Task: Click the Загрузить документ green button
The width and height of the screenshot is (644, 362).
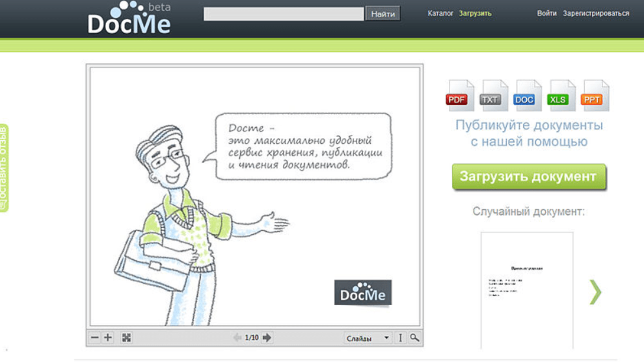Action: pyautogui.click(x=528, y=176)
